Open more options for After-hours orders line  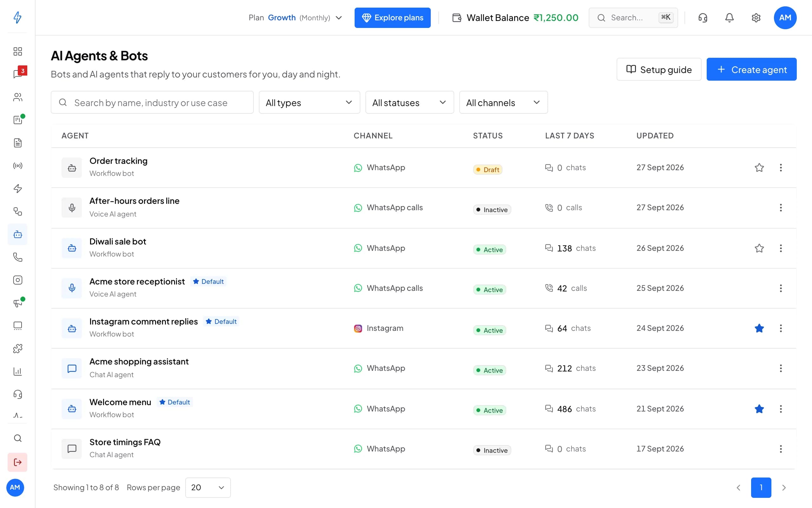pos(781,208)
